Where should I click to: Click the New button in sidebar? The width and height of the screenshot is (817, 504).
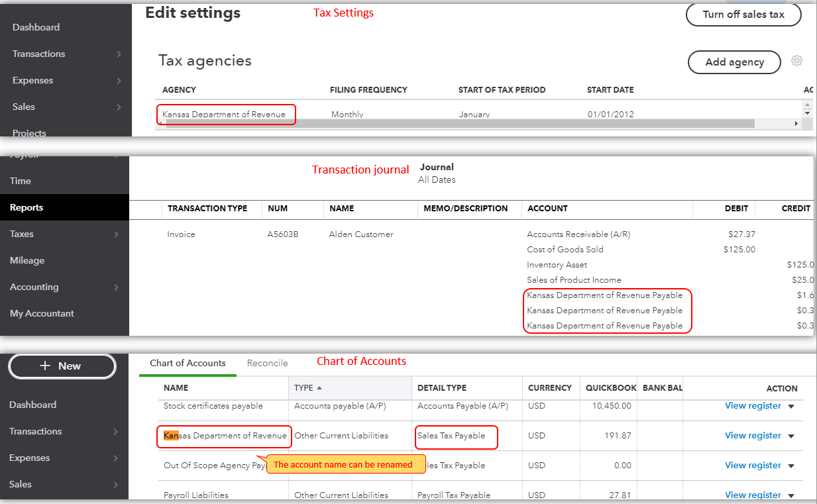tap(62, 366)
